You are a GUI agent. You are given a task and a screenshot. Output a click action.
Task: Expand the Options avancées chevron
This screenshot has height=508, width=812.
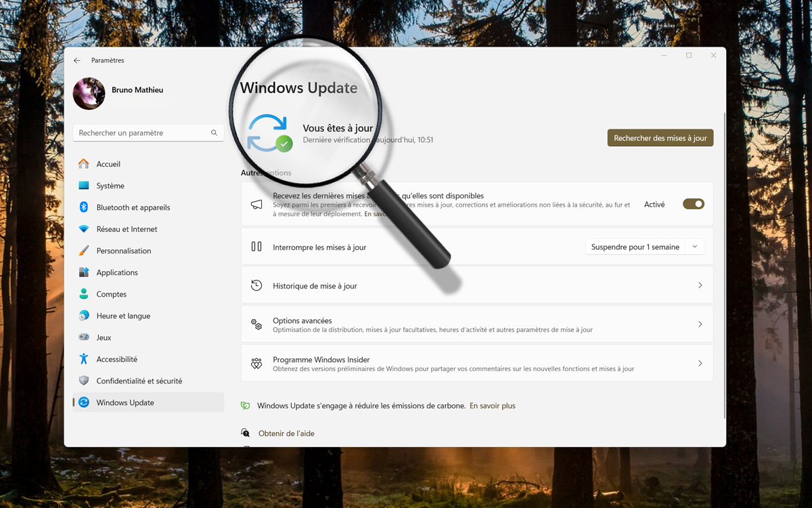click(x=700, y=324)
